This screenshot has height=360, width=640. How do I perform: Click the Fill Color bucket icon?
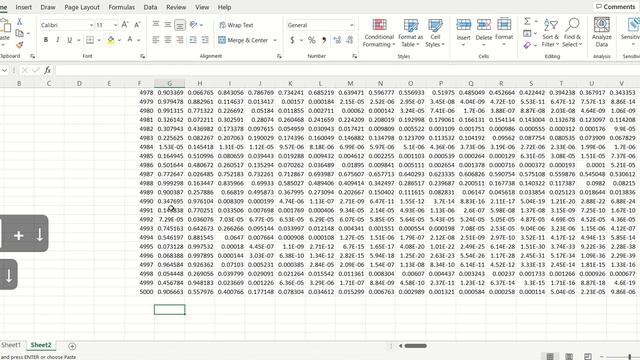click(x=111, y=40)
